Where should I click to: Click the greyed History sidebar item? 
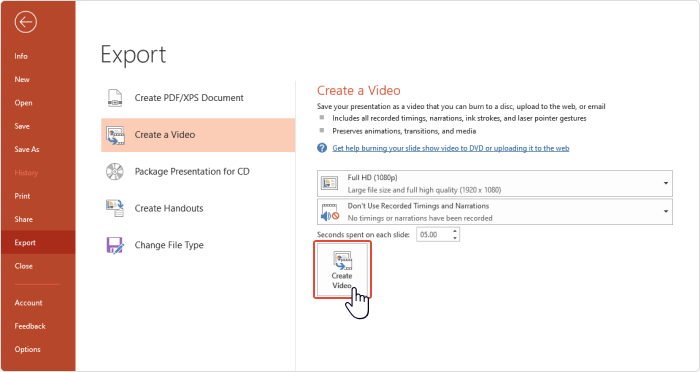(26, 173)
